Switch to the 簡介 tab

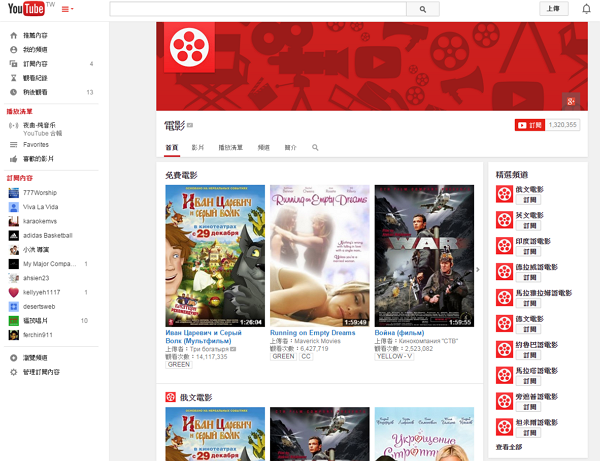click(x=291, y=147)
